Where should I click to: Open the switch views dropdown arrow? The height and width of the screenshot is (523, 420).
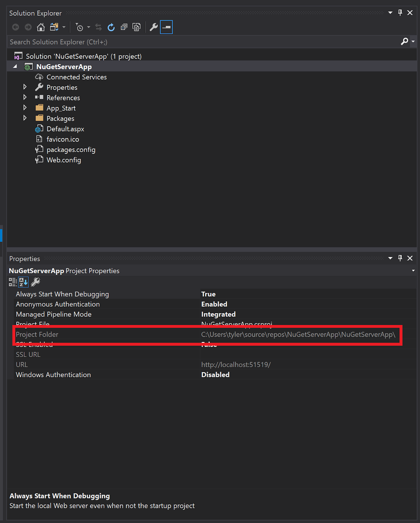point(64,27)
